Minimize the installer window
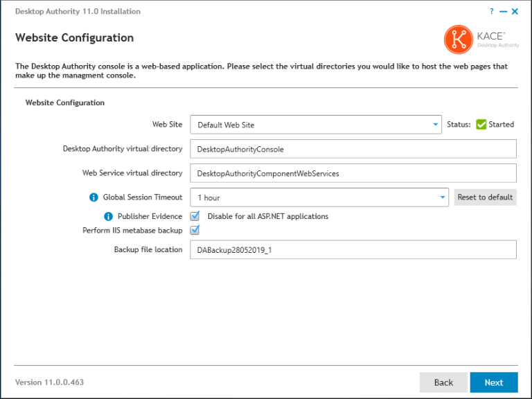This screenshot has width=532, height=399. coord(503,12)
